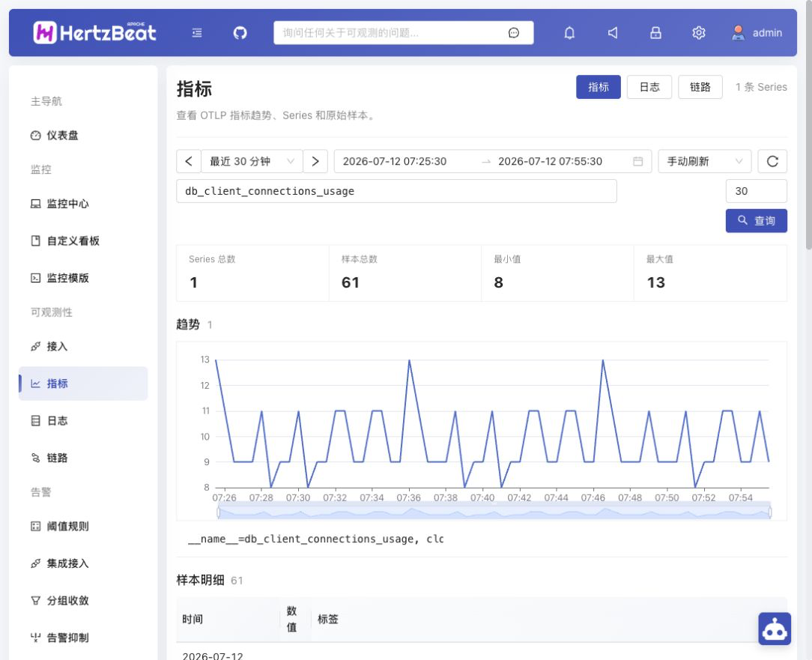Open 告警抑制 in sidebar
Viewport: 812px width, 660px height.
click(83, 638)
